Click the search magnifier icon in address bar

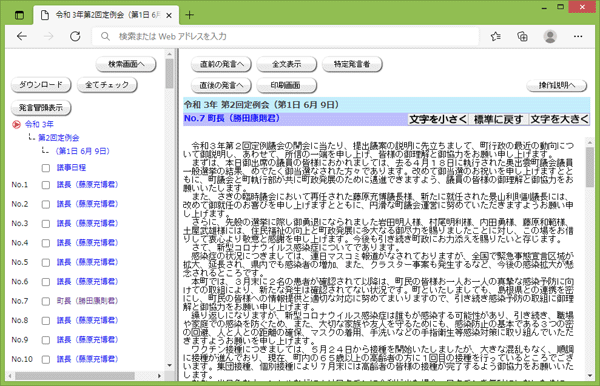click(x=105, y=36)
